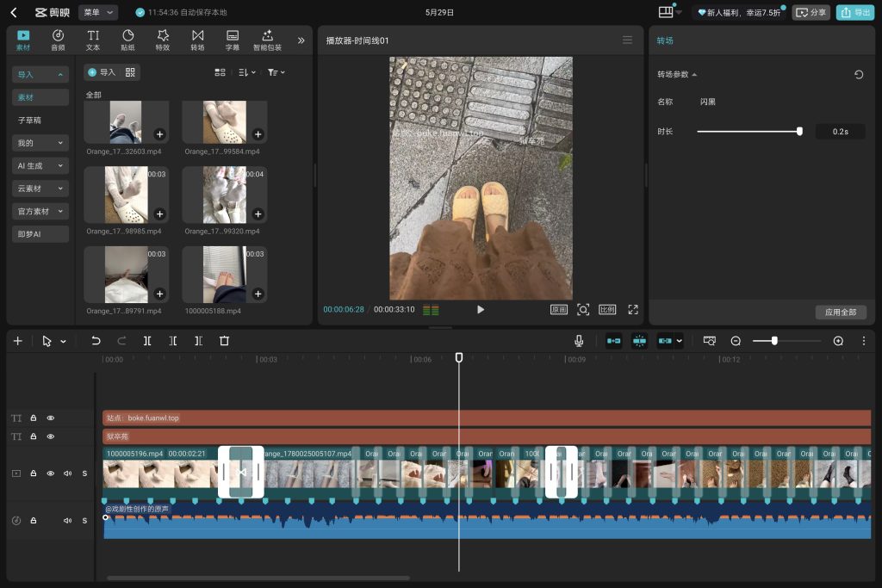Open the 菜单 dropdown menu
Screen dimensions: 882x588
click(x=98, y=12)
